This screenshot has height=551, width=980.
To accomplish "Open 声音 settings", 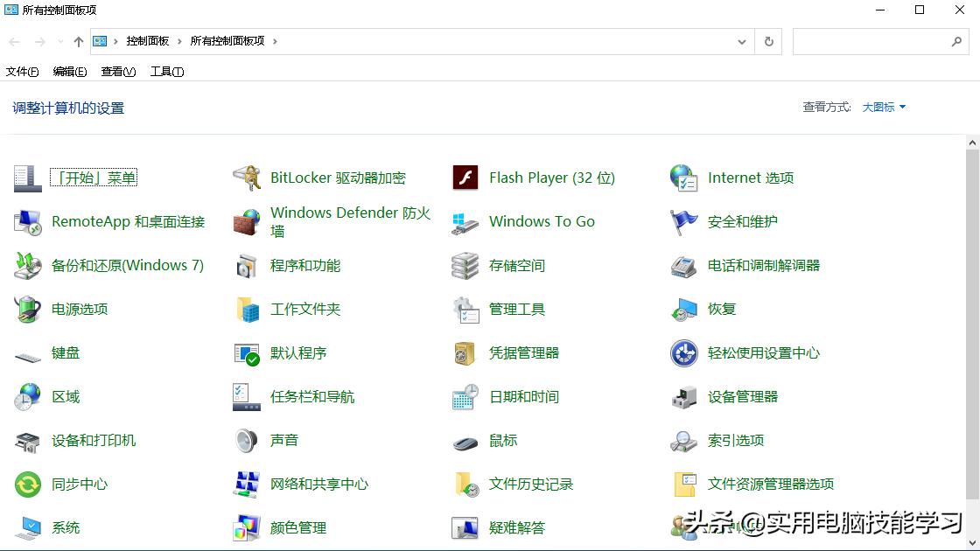I will pyautogui.click(x=283, y=440).
